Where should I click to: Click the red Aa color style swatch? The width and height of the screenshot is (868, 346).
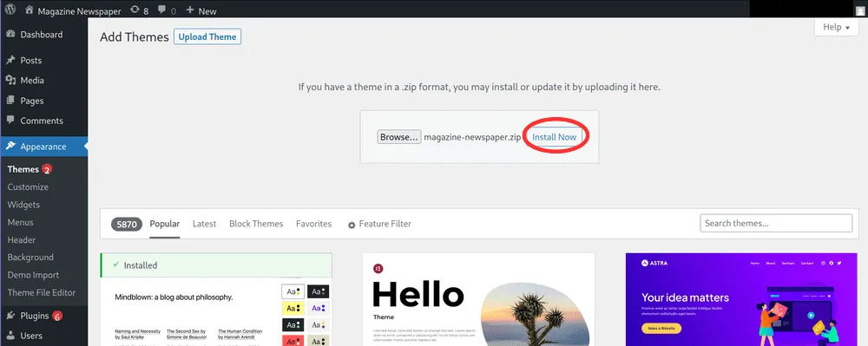pos(293,341)
